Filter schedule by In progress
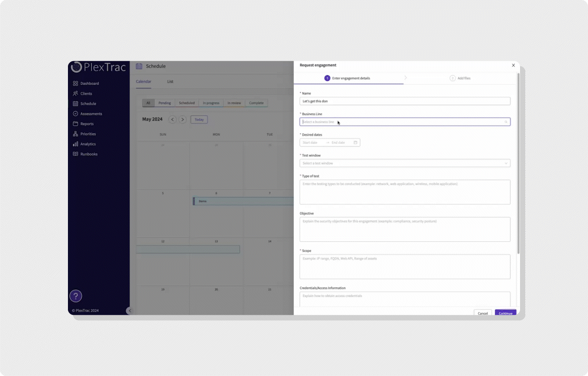 pos(211,103)
